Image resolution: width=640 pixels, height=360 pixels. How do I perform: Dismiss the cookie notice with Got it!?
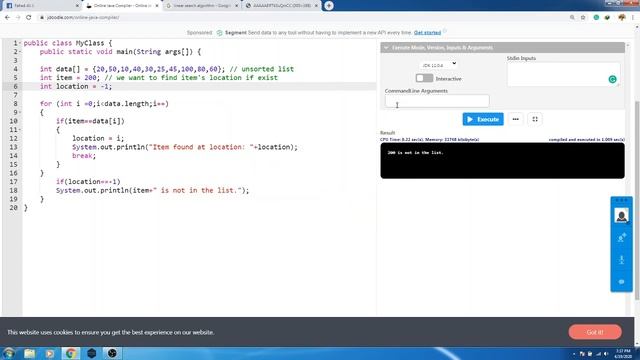pyautogui.click(x=595, y=332)
